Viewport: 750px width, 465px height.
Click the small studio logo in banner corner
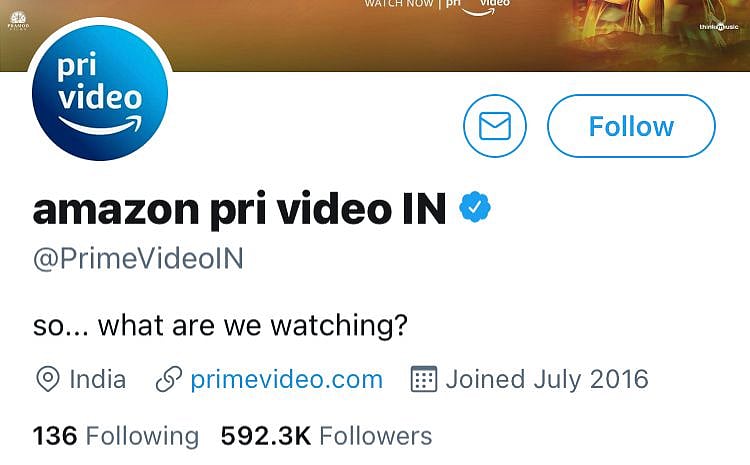(18, 21)
